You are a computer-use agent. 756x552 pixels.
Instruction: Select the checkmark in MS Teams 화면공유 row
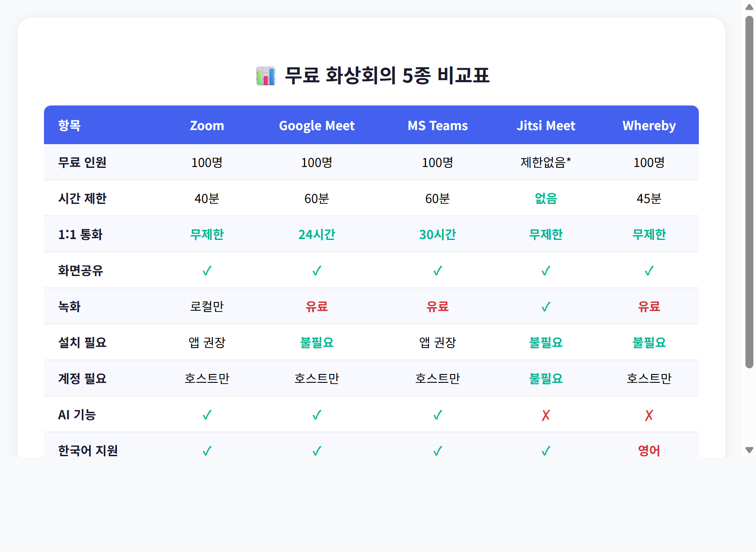(437, 270)
